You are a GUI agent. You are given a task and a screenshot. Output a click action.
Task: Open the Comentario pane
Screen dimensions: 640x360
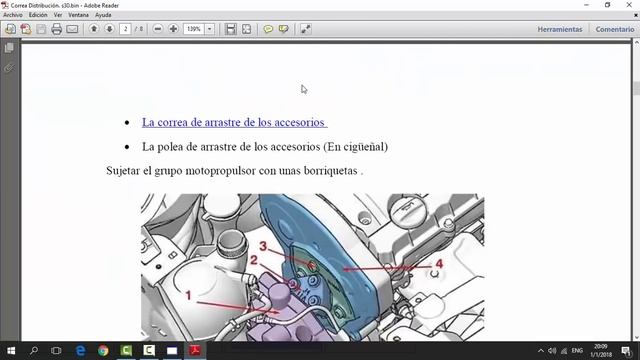615,29
